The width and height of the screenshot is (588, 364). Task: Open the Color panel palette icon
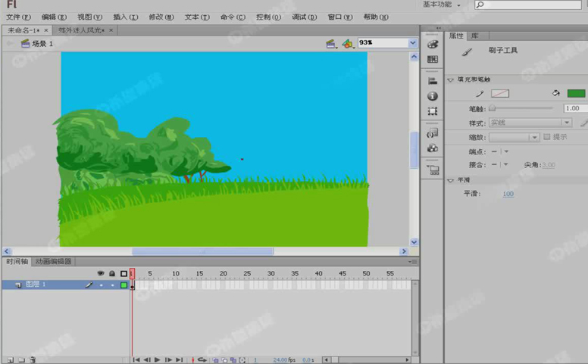coord(433,45)
